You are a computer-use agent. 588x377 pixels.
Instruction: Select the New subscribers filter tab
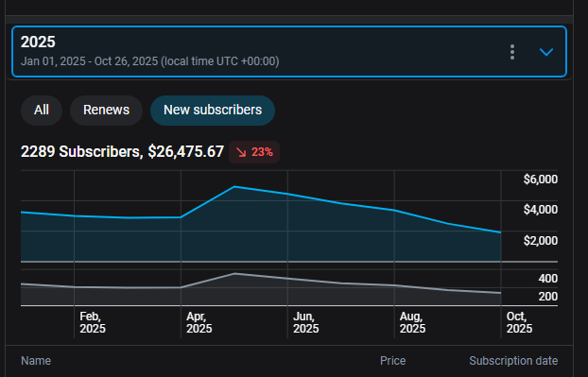pyautogui.click(x=213, y=111)
